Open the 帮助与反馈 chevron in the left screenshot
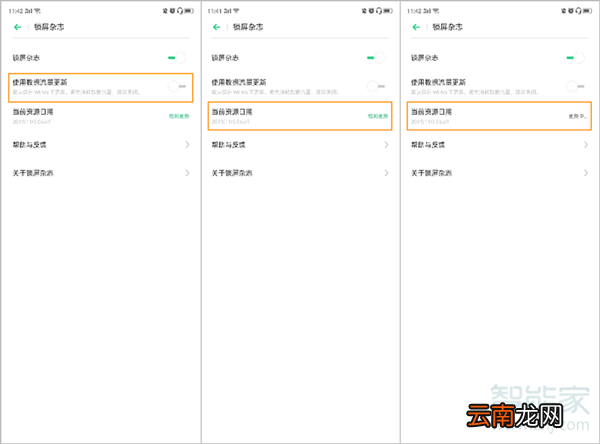The image size is (600, 444). point(188,145)
